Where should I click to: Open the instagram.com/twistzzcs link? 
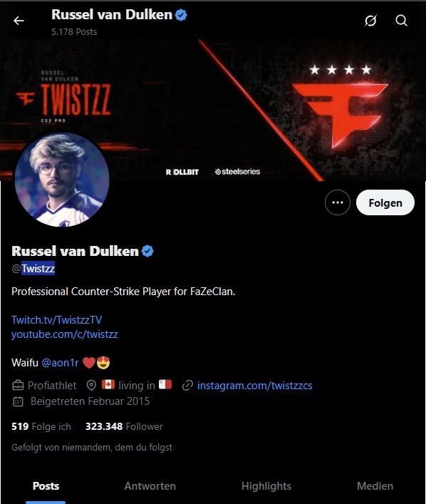coord(254,386)
